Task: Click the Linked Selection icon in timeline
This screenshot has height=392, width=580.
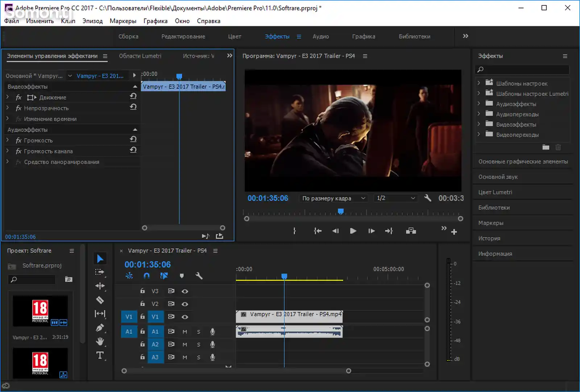Action: [x=164, y=276]
